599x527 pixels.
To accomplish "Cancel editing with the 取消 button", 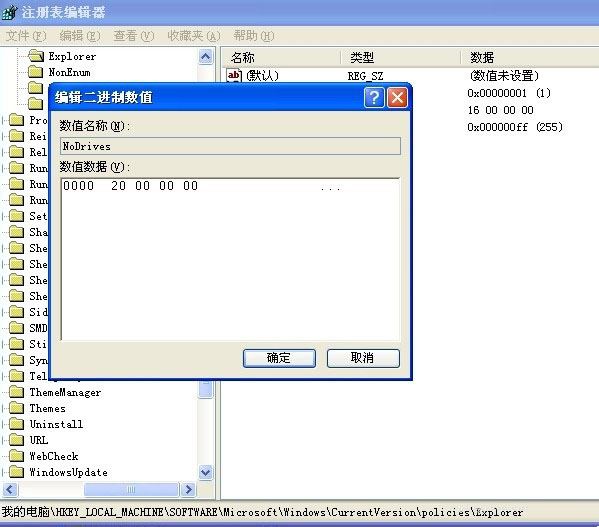I will pos(363,358).
